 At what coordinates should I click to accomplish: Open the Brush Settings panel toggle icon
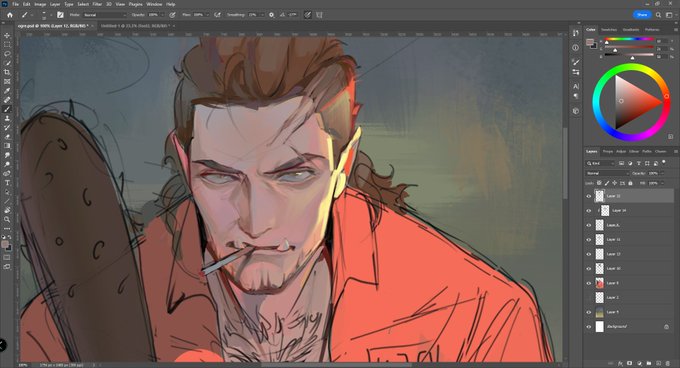click(60, 15)
